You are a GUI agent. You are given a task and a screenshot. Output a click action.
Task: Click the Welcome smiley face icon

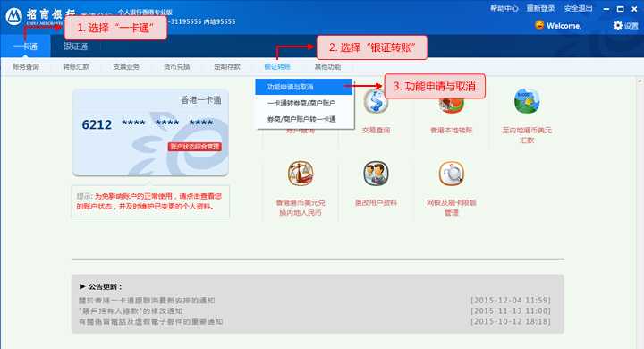[539, 25]
